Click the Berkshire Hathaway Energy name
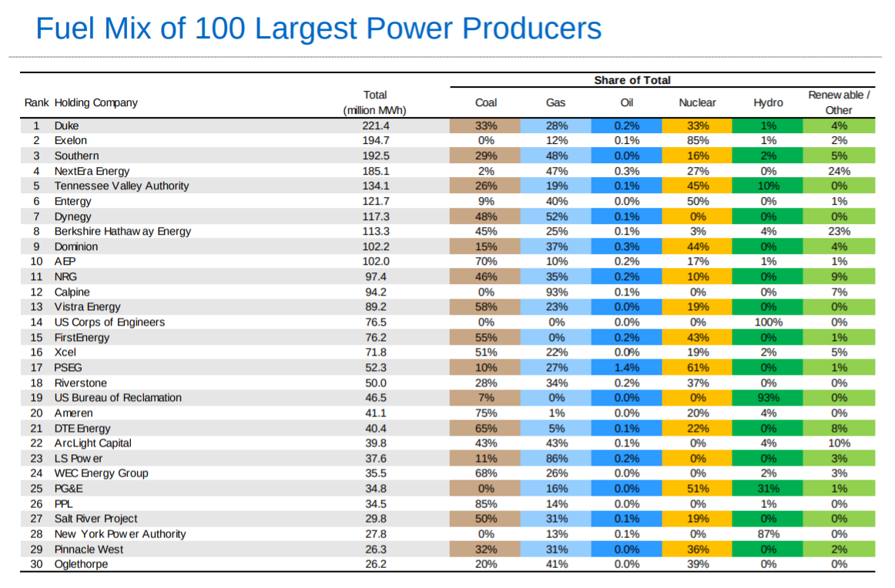 (122, 232)
